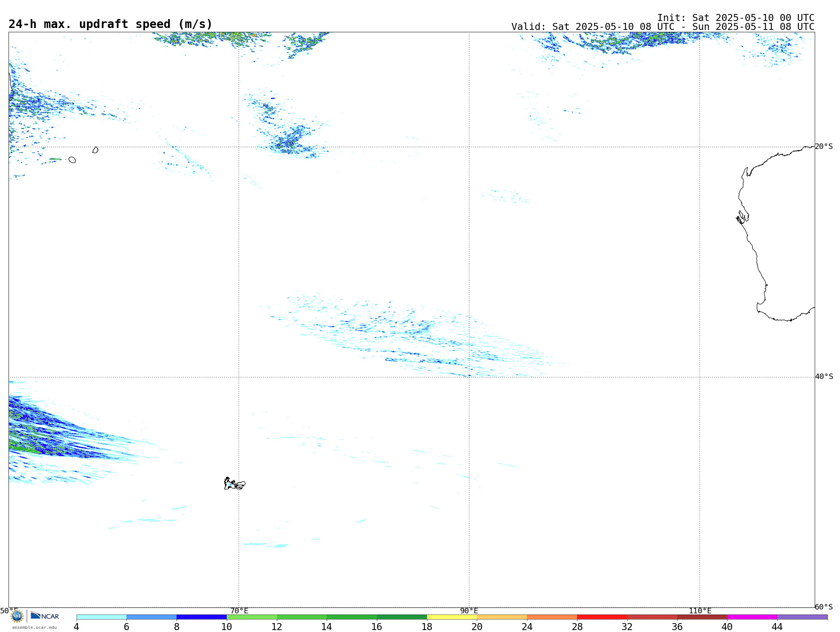Click the Réunion island outline southwest of Mauritius
This screenshot has height=632, width=840.
pyautogui.click(x=72, y=160)
